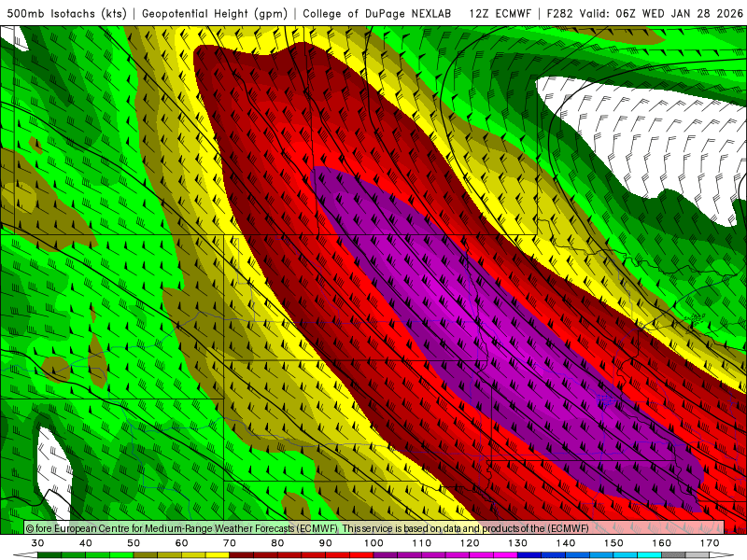Click the '130' value on the legend
Screen dimensions: 747x560
pyautogui.click(x=518, y=543)
